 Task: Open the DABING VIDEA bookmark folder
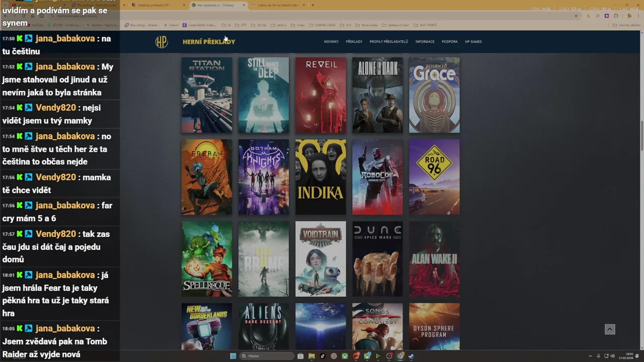click(x=323, y=25)
